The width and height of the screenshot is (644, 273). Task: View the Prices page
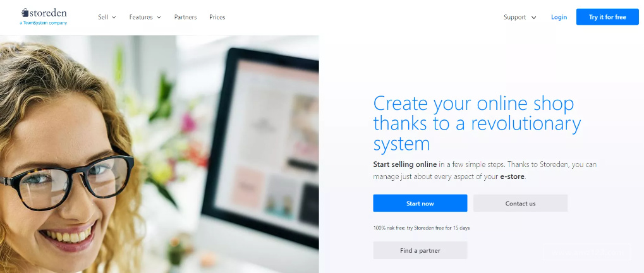click(x=217, y=17)
